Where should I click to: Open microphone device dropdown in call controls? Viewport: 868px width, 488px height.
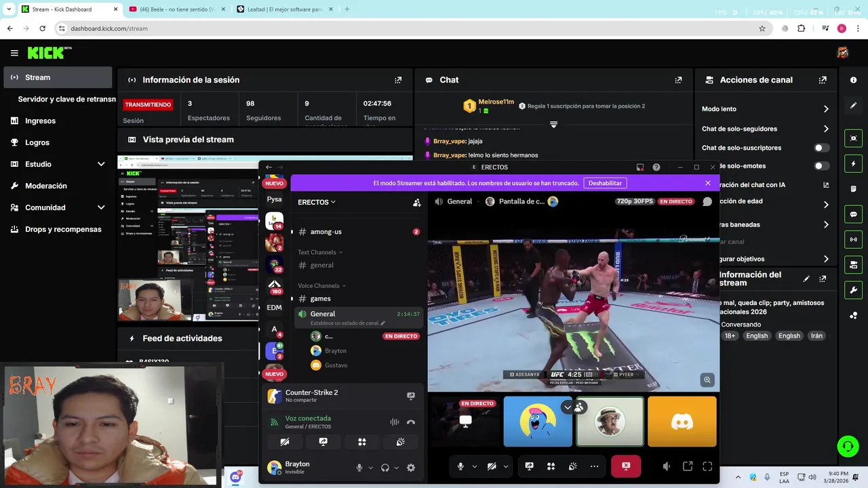click(474, 466)
